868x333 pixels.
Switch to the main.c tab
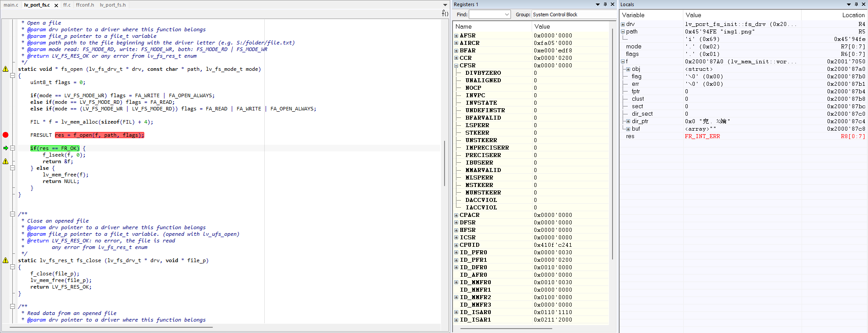click(11, 5)
